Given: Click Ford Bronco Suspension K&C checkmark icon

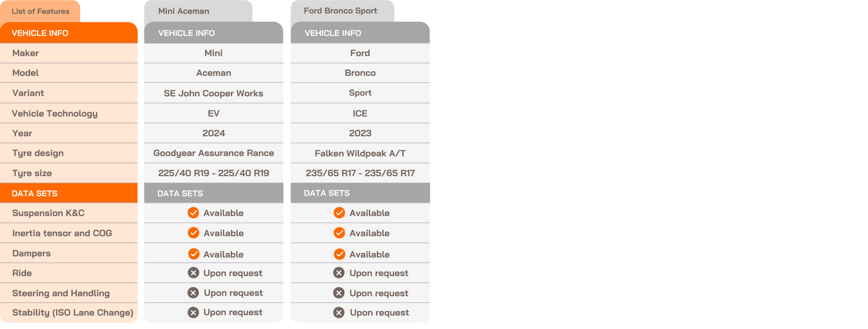Looking at the screenshot, I should [339, 213].
